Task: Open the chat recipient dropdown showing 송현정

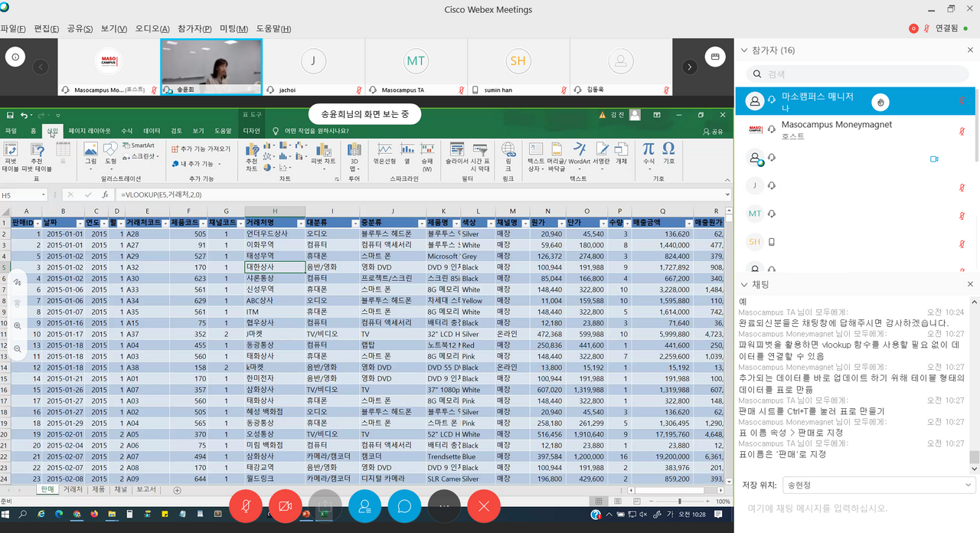Action: tap(877, 485)
